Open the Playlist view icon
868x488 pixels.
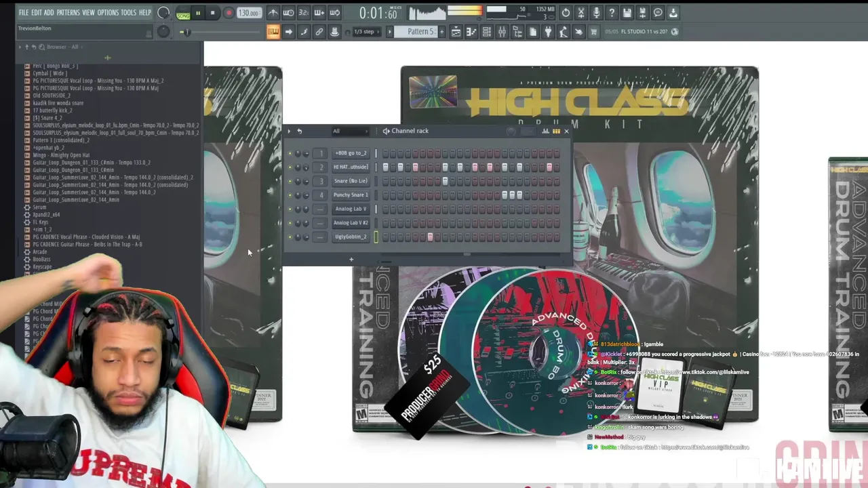point(456,32)
